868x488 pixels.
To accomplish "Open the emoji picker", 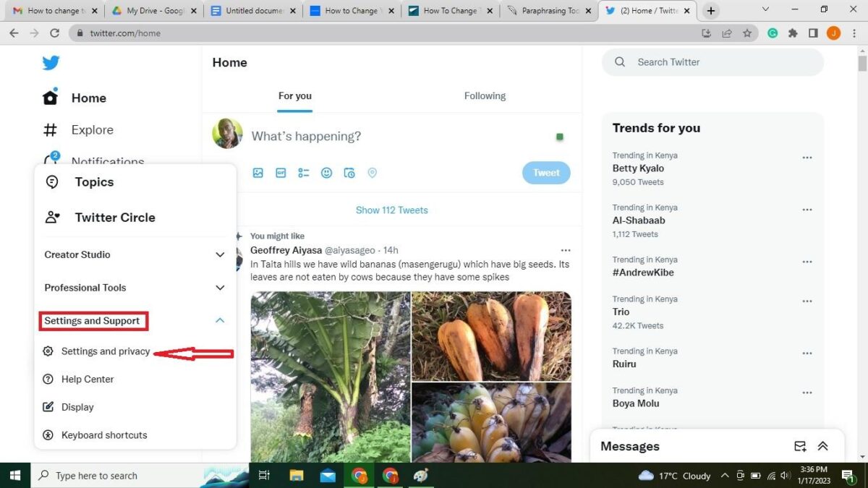I will 327,173.
